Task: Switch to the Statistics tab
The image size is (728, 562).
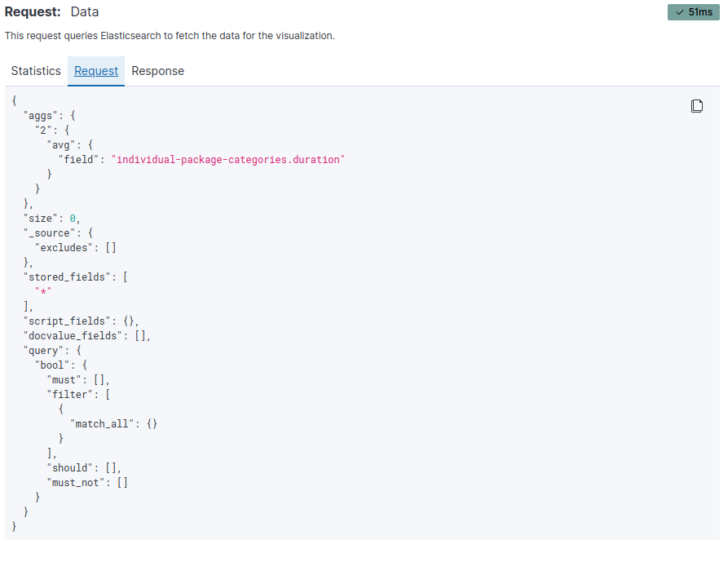Action: [x=36, y=71]
